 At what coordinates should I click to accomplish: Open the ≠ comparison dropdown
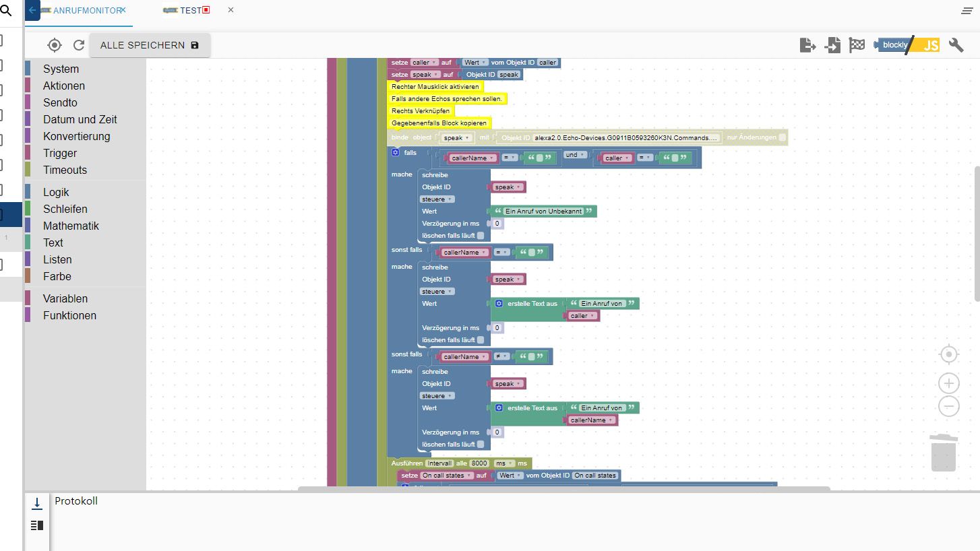[x=502, y=357]
